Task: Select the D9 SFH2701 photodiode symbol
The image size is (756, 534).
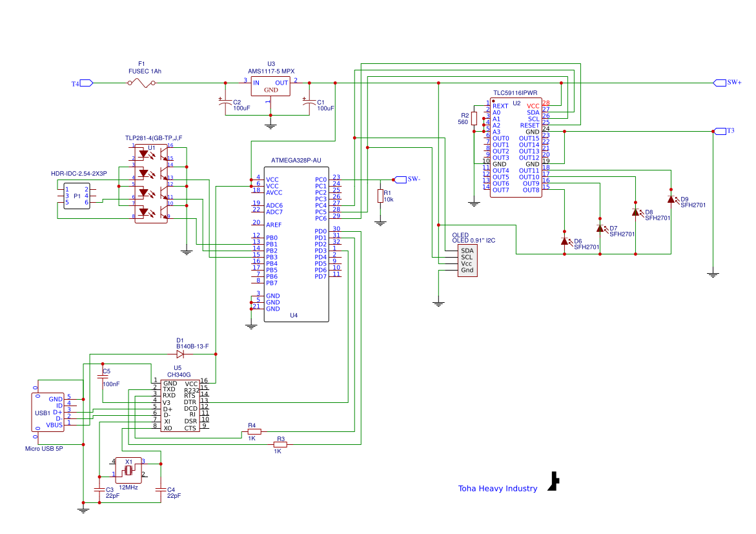Action: (x=671, y=199)
